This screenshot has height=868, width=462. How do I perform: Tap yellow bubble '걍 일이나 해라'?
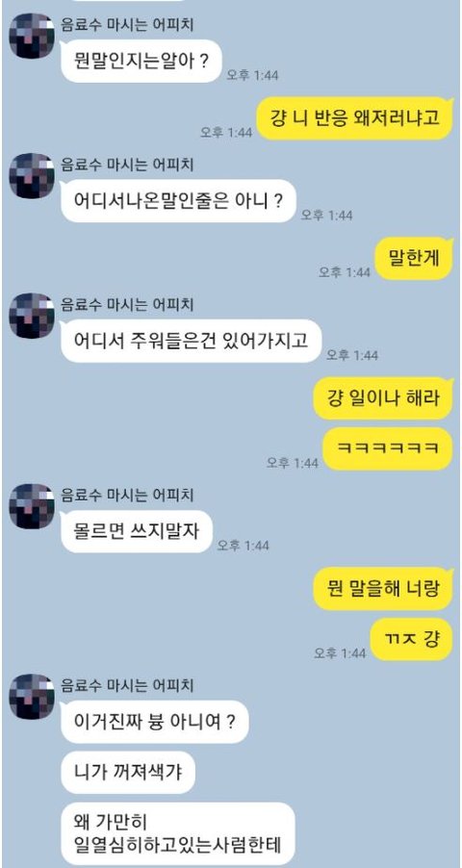383,398
